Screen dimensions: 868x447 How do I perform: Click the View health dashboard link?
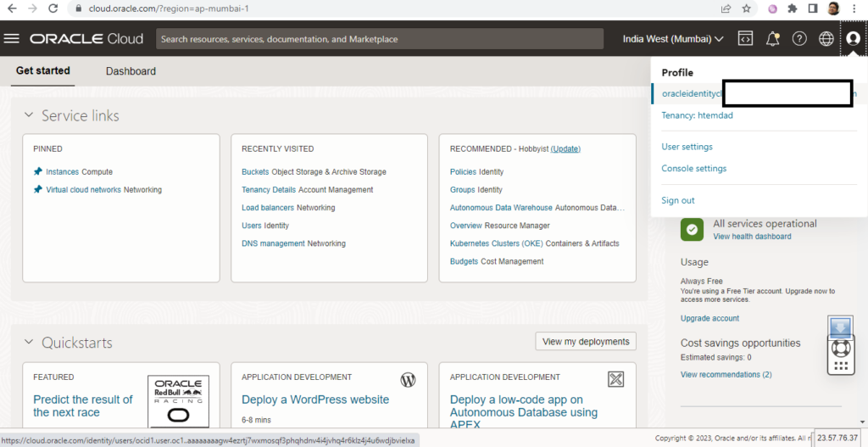(x=752, y=237)
